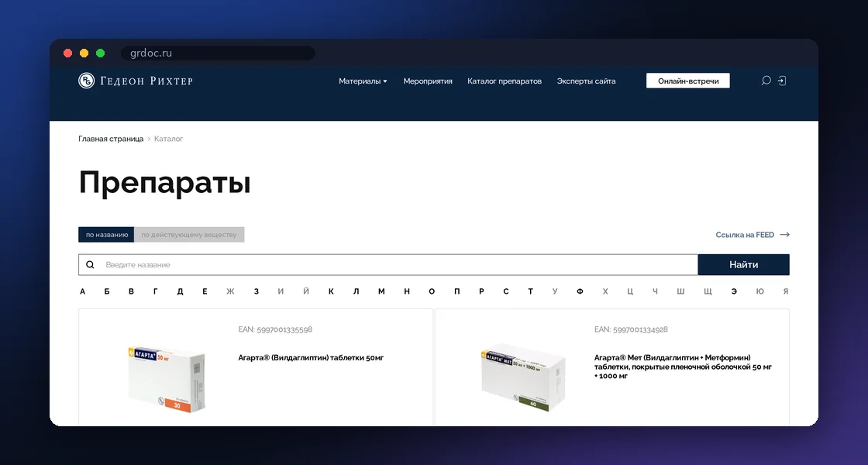868x465 pixels.
Task: Filter drugs by letter А
Action: click(82, 291)
